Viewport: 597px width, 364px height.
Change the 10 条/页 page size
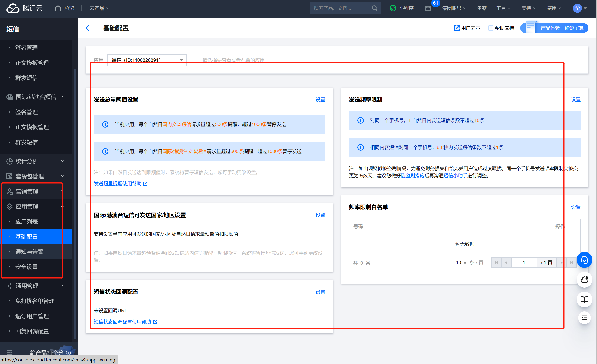tap(461, 263)
